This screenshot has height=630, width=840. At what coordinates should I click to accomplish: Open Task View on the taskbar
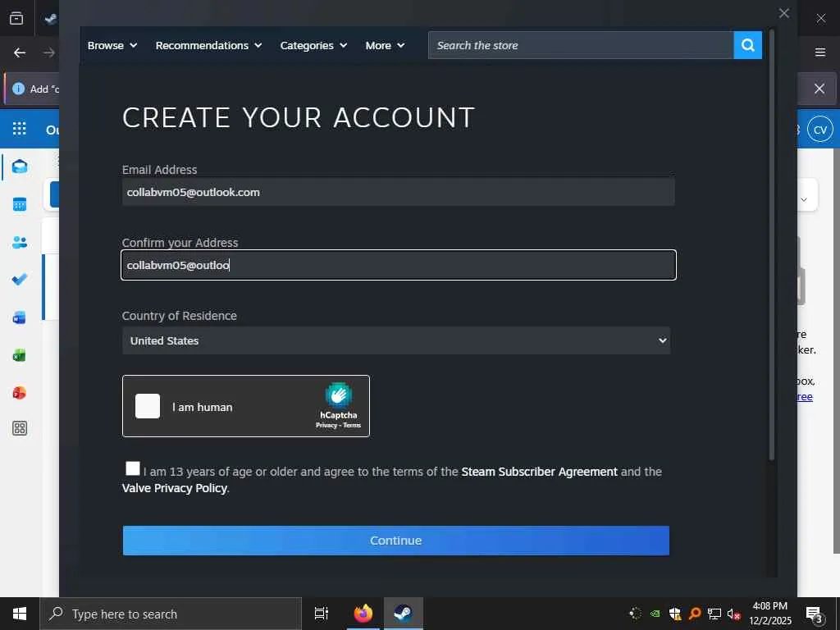(321, 614)
